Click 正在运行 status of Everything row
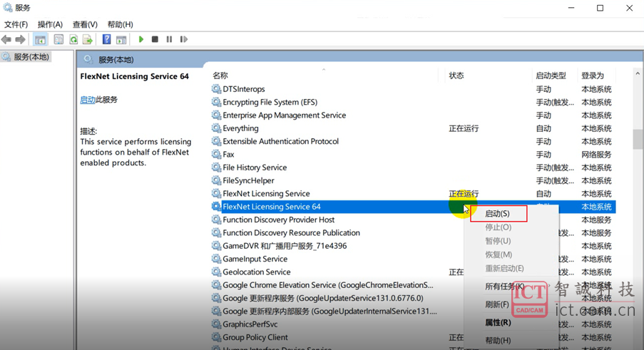Screen dimensions: 644x350 464,128
